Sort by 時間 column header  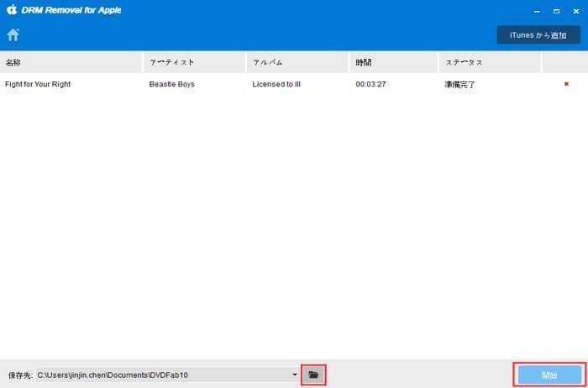pyautogui.click(x=393, y=63)
